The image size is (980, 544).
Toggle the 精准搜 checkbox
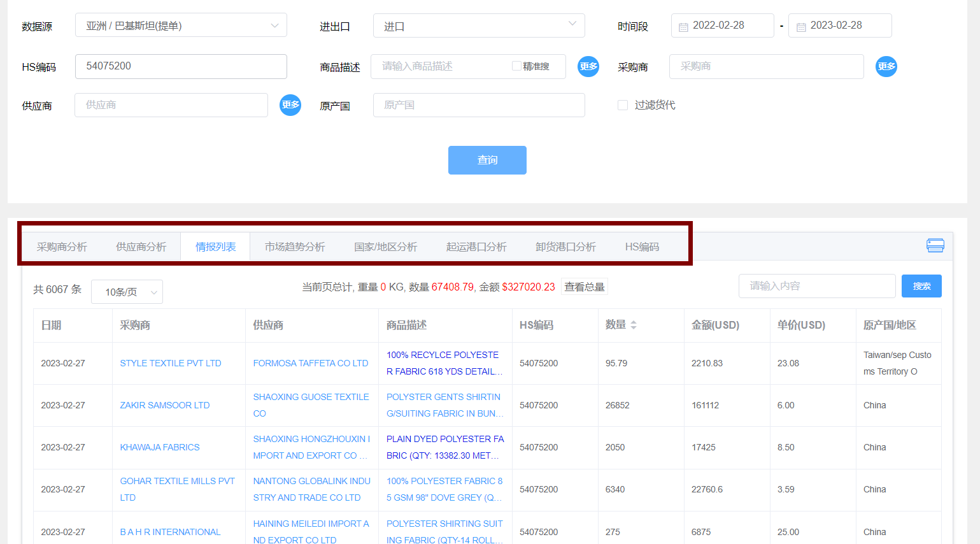point(516,66)
